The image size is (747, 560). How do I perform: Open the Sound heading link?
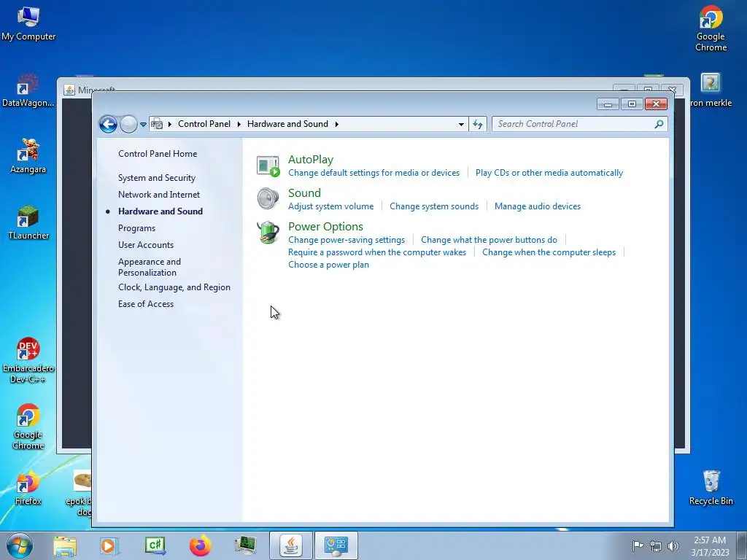click(304, 192)
